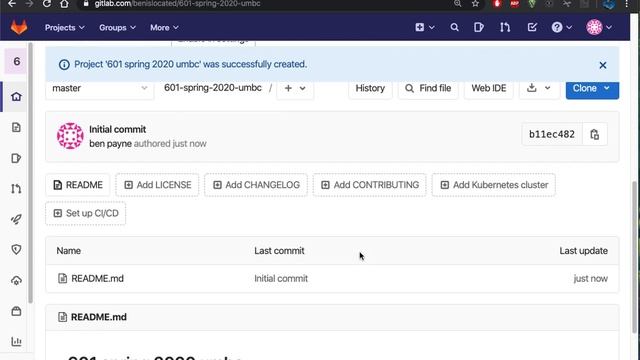
Task: Open the Help question mark menu
Action: 561,27
